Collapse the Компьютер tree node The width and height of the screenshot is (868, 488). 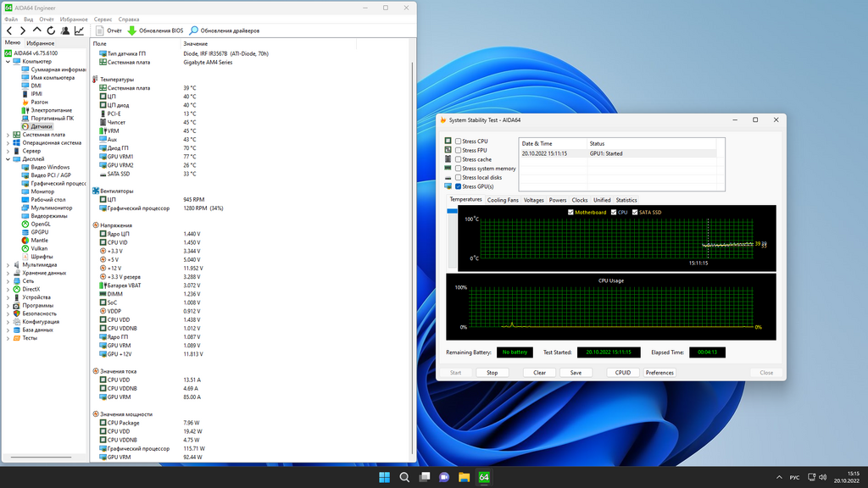[8, 61]
